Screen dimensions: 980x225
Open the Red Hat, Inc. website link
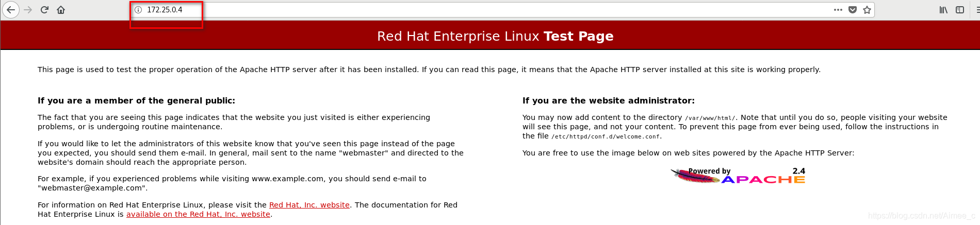309,205
